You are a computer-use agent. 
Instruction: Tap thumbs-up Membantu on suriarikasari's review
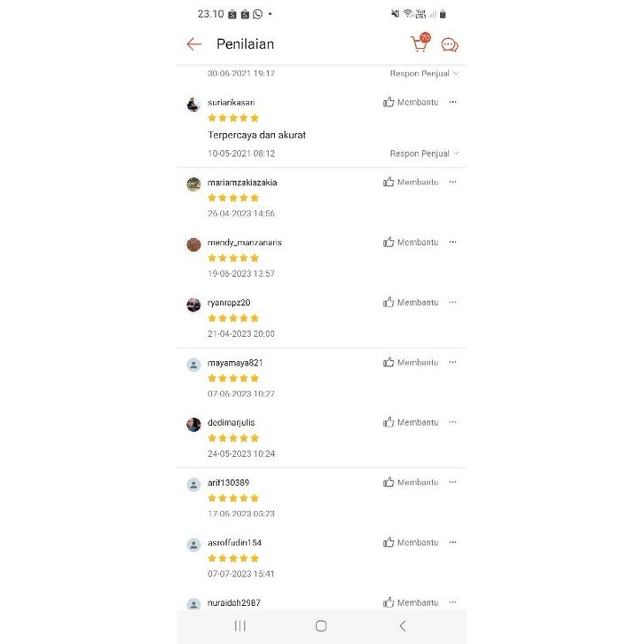pos(411,102)
